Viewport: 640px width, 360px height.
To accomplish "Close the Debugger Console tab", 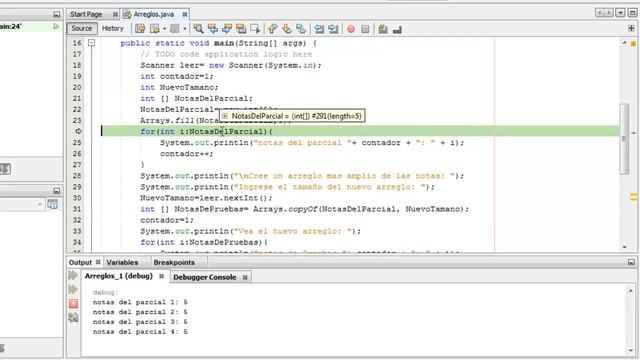I will pos(245,278).
